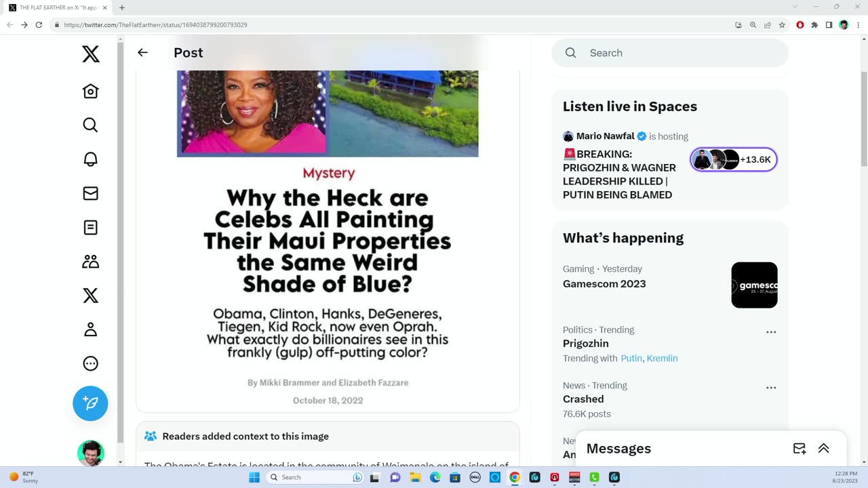Open Lists icon in the sidebar
Image resolution: width=868 pixels, height=488 pixels.
pyautogui.click(x=90, y=228)
